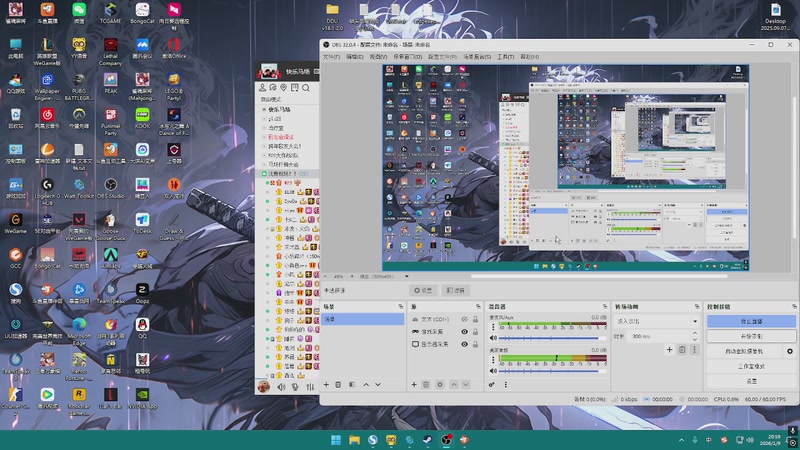This screenshot has width=800, height=450.
Task: Mute YY speaker at window bottom
Action: coord(282,387)
